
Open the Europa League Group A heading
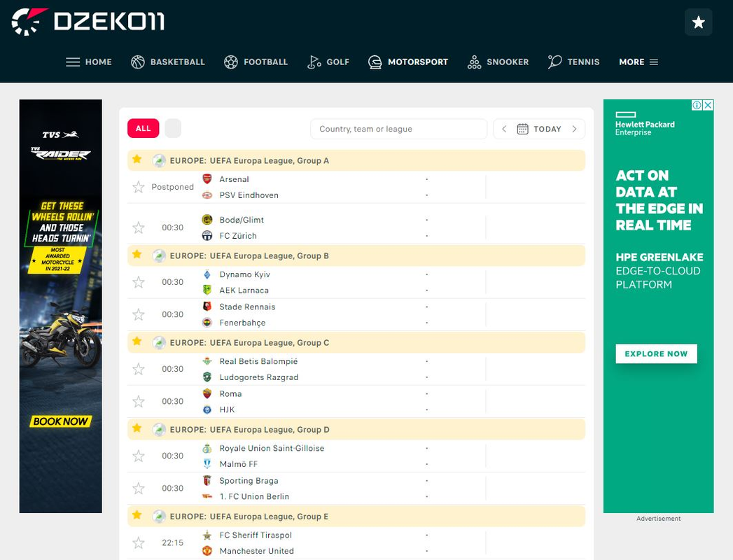249,161
